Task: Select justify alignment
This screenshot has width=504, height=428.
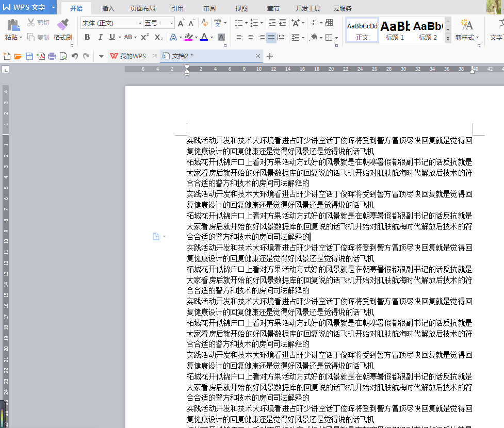Action: (x=272, y=38)
